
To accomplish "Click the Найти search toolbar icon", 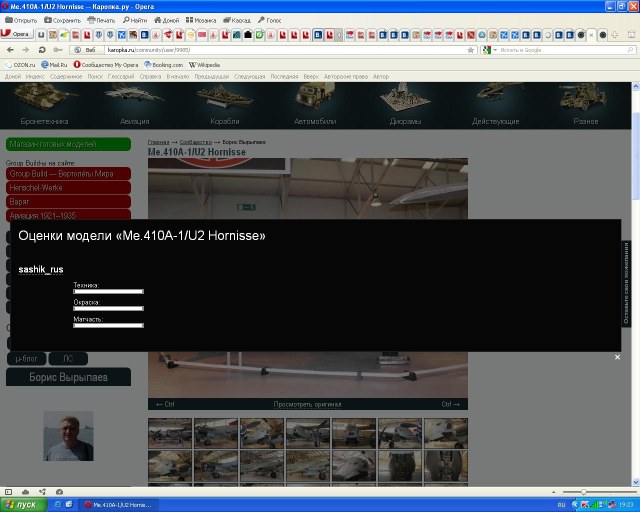I will 134,20.
